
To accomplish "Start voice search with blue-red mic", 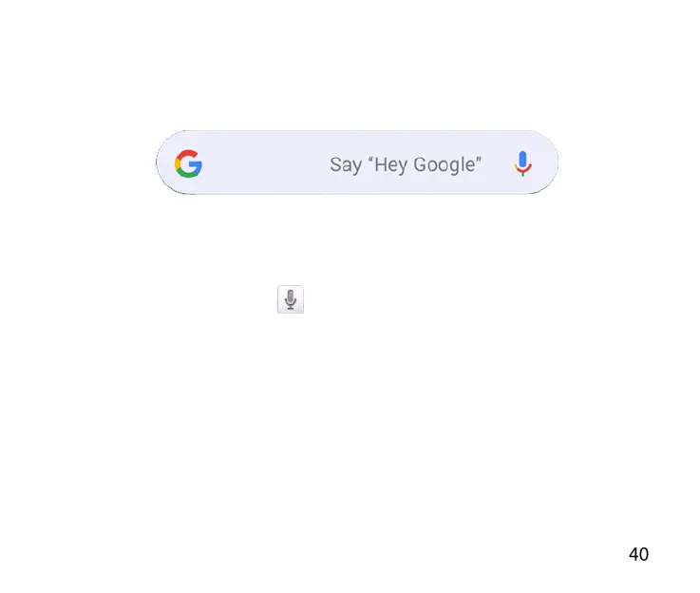I will (x=522, y=163).
